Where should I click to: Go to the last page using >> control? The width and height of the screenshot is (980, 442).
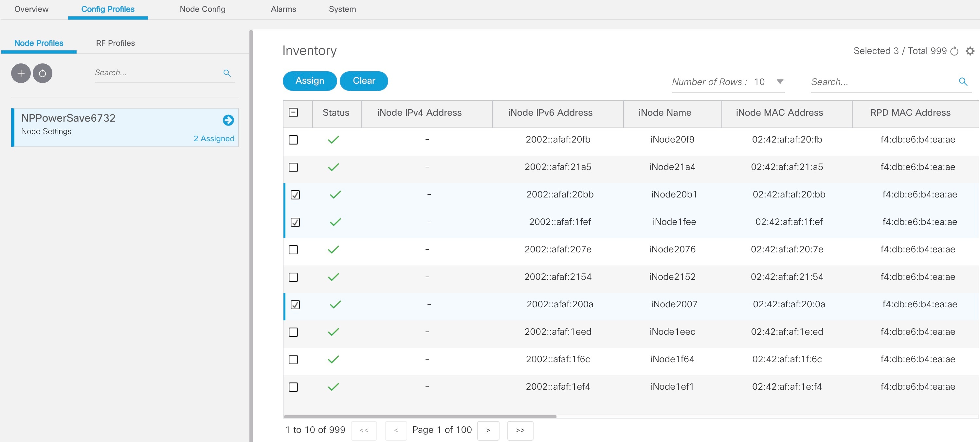point(520,430)
